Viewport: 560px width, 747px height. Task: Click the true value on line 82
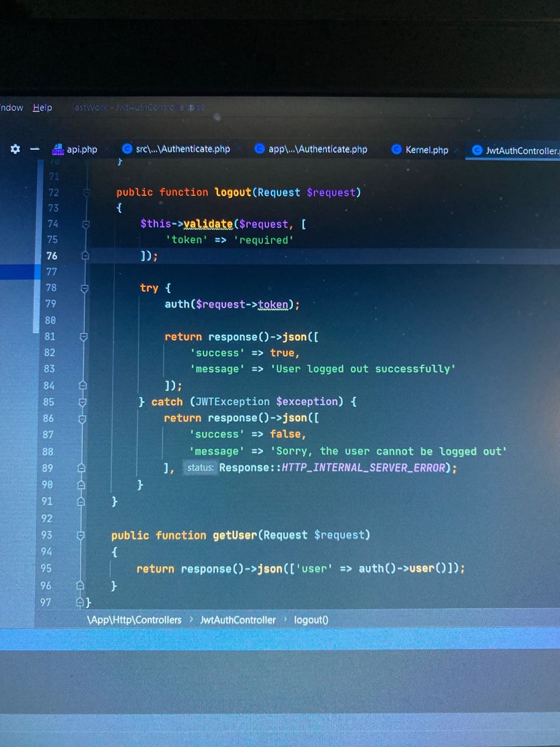click(282, 352)
